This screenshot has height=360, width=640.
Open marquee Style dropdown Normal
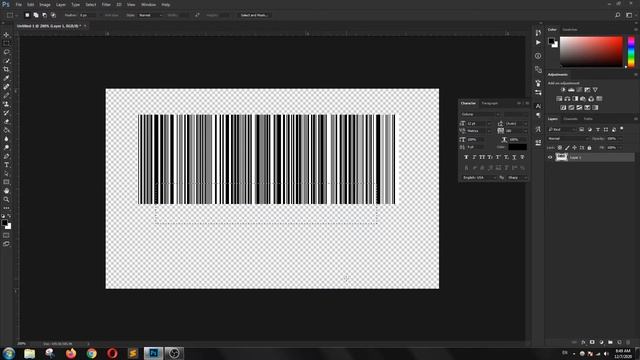click(150, 15)
